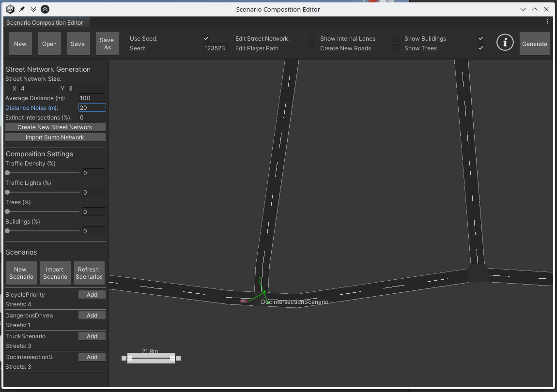Click the green path marker at the intersection
The width and height of the screenshot is (557, 392).
tap(264, 292)
